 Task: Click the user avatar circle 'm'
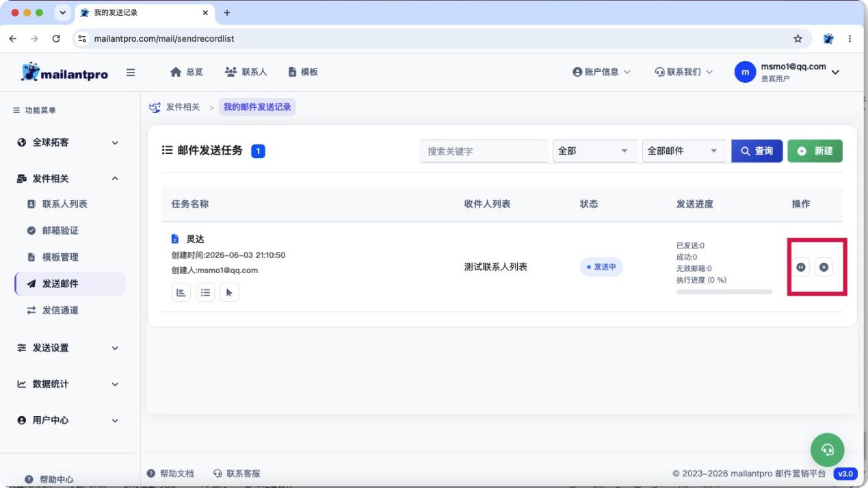click(745, 72)
